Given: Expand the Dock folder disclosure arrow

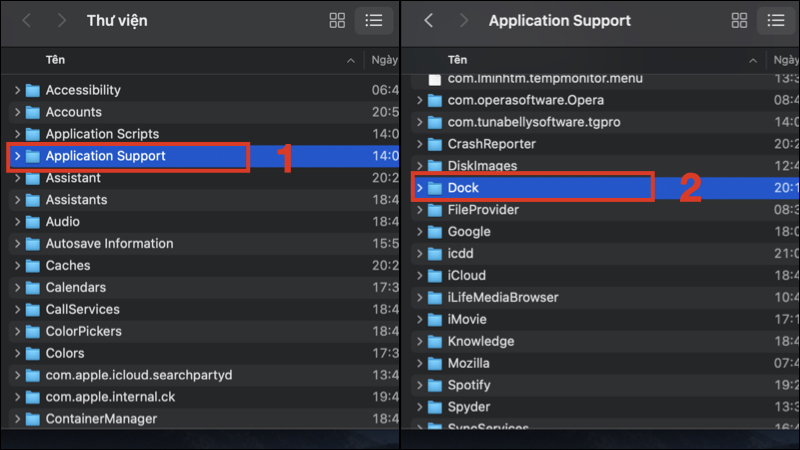Looking at the screenshot, I should pyautogui.click(x=420, y=188).
